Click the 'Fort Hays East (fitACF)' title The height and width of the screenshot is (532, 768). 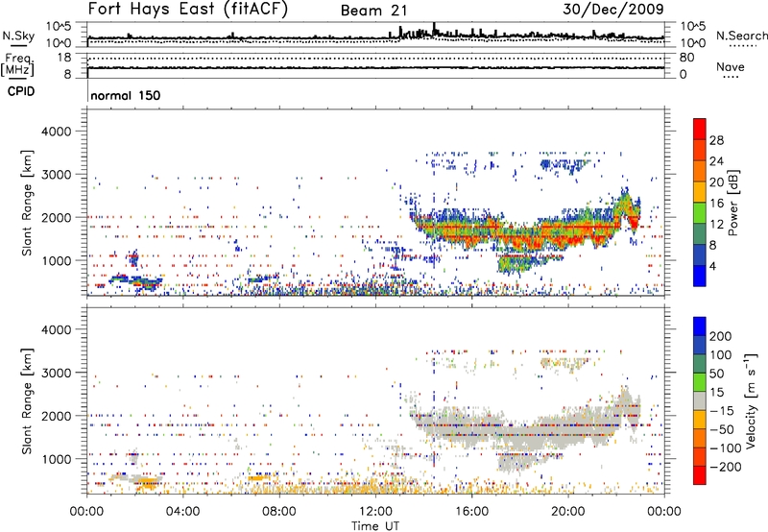[187, 10]
